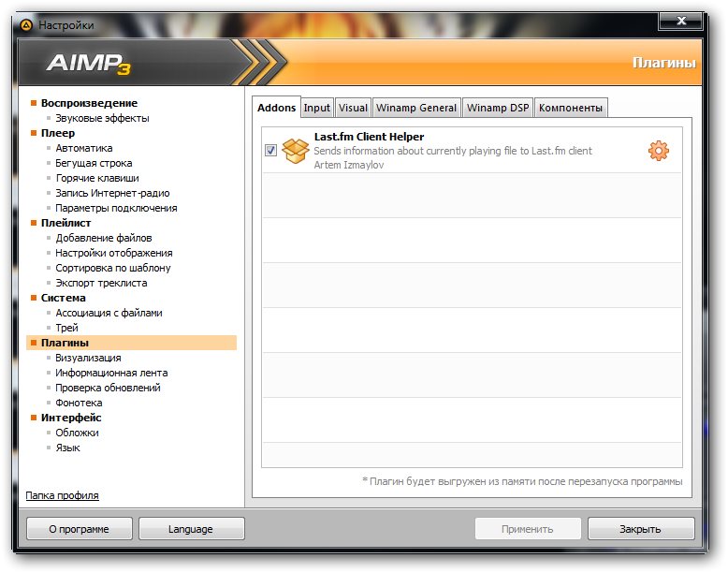The height and width of the screenshot is (573, 728).
Task: Click the AIMP icon in title bar
Action: pyautogui.click(x=25, y=25)
